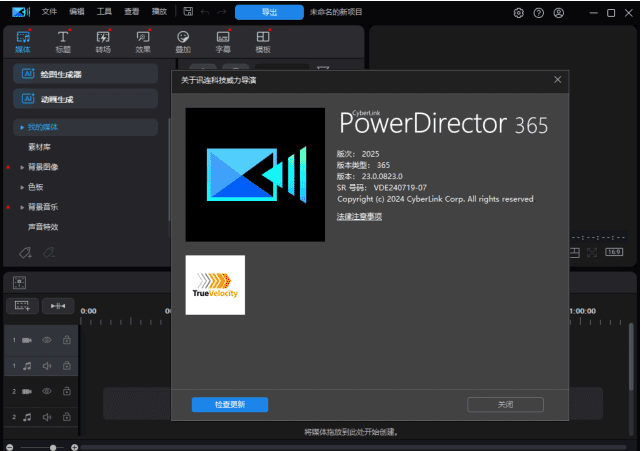
Task: Click the preview fullscreen icon
Action: [x=592, y=253]
